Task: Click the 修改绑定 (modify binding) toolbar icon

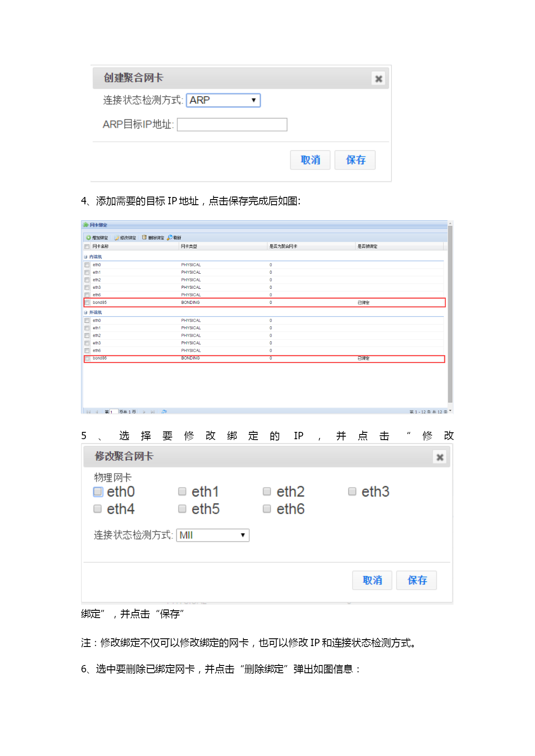Action: 116,238
